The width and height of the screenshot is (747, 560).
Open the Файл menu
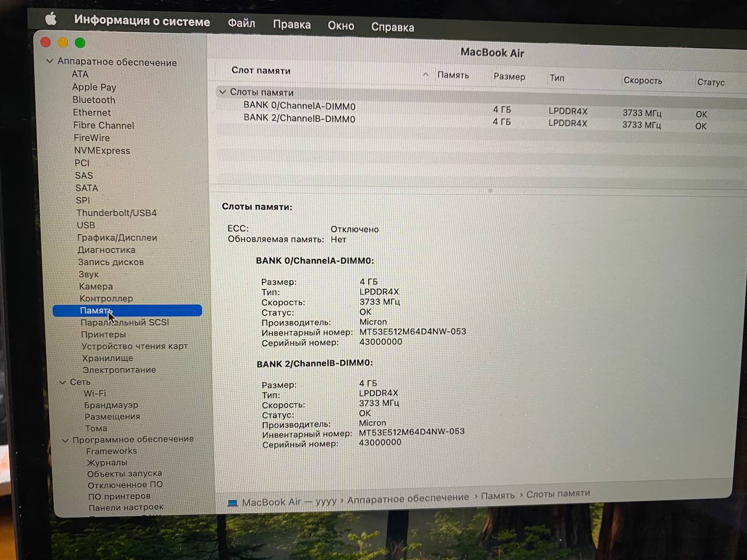click(241, 23)
